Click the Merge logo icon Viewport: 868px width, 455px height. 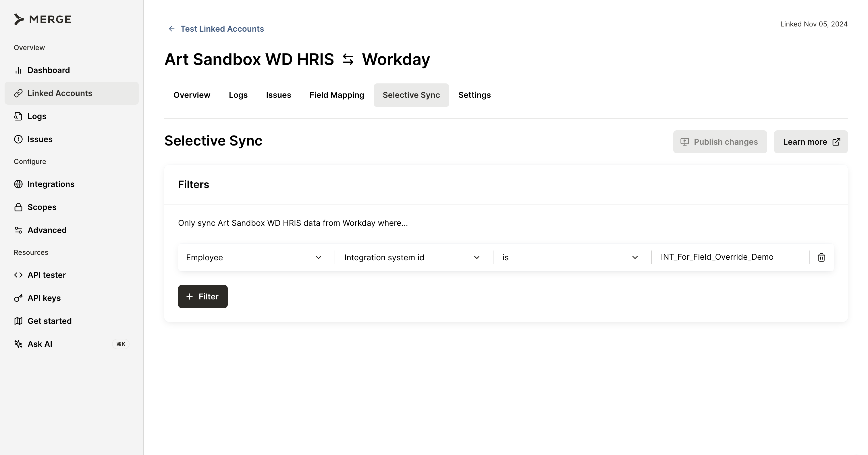[x=19, y=19]
